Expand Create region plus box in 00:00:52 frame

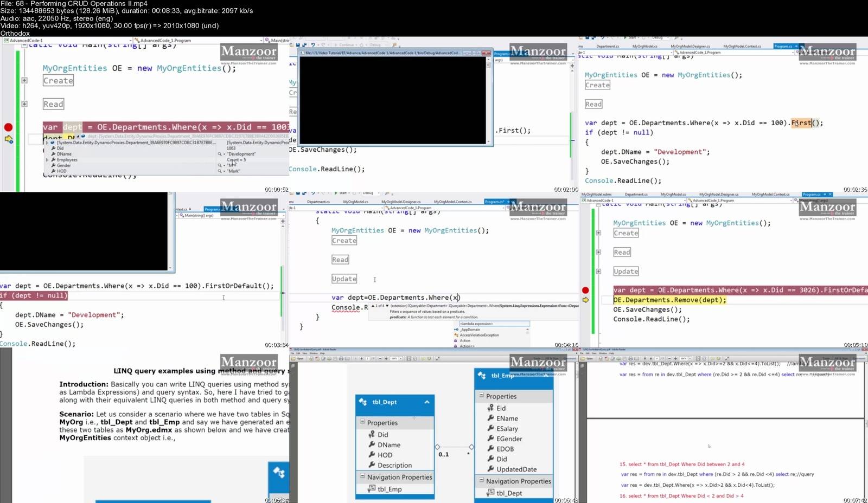click(x=24, y=80)
